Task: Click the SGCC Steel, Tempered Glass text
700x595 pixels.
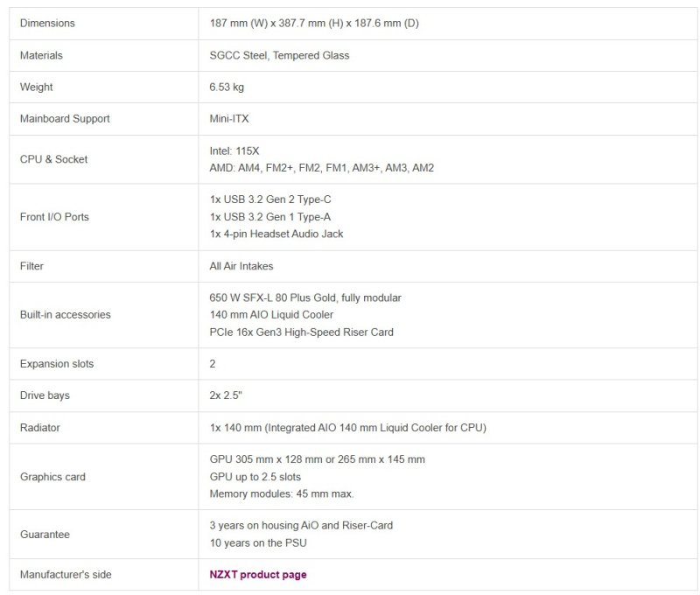Action: point(279,55)
